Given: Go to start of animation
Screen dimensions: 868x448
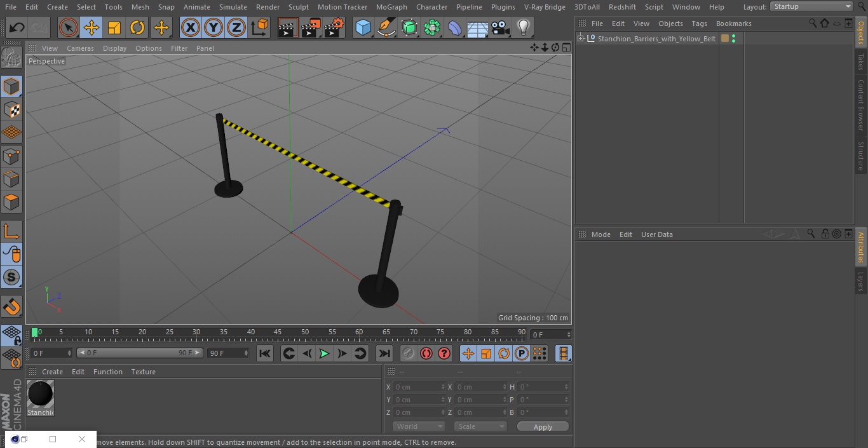Looking at the screenshot, I should [x=265, y=353].
